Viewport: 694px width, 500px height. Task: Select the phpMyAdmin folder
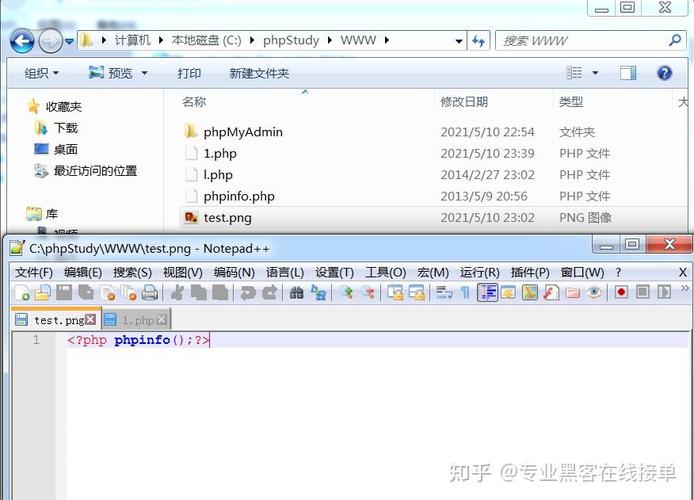pos(243,132)
